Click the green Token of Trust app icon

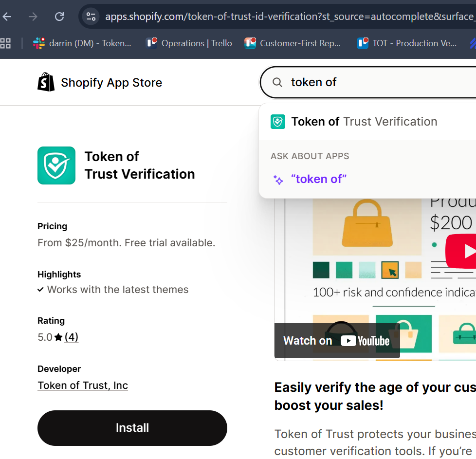coord(56,165)
